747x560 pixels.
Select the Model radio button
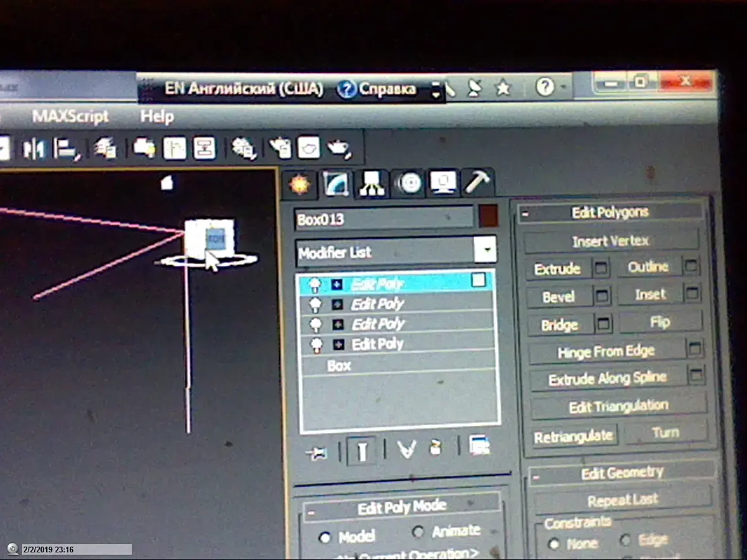coord(325,538)
